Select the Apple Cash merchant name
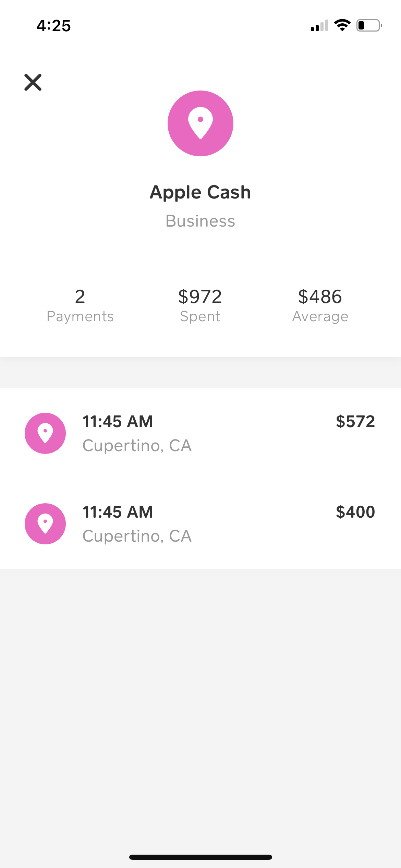This screenshot has height=868, width=401. [x=200, y=192]
